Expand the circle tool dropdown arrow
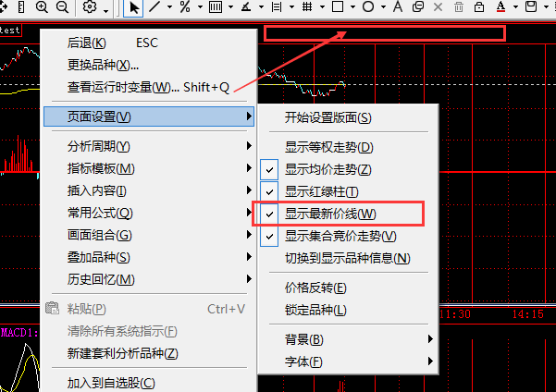 (x=383, y=6)
